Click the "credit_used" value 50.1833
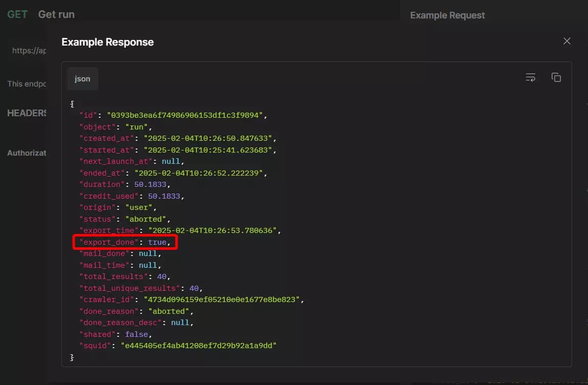Viewport: 588px width, 385px height. click(164, 196)
